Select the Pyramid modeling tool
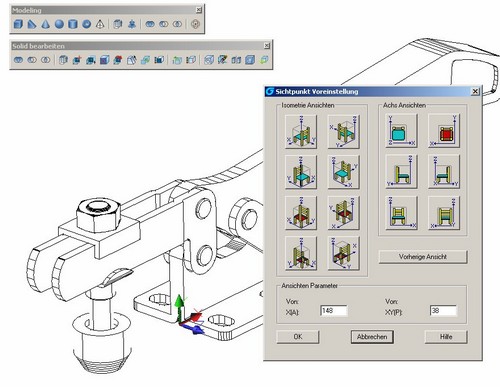 point(100,24)
